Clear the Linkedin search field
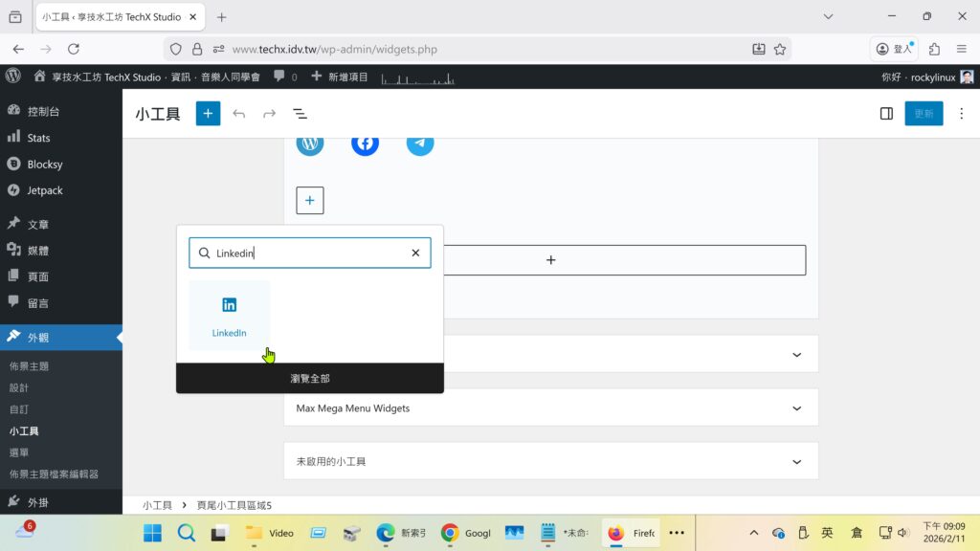This screenshot has width=980, height=551. click(x=415, y=253)
